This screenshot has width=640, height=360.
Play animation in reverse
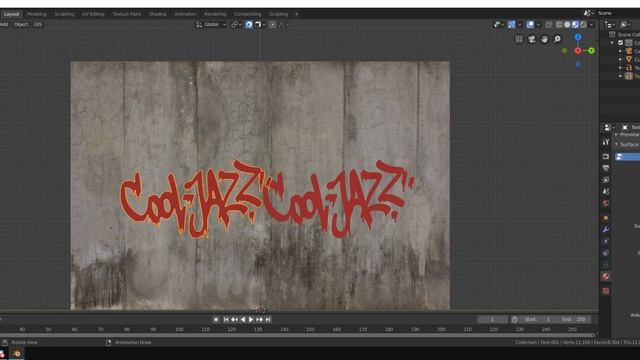(243, 320)
